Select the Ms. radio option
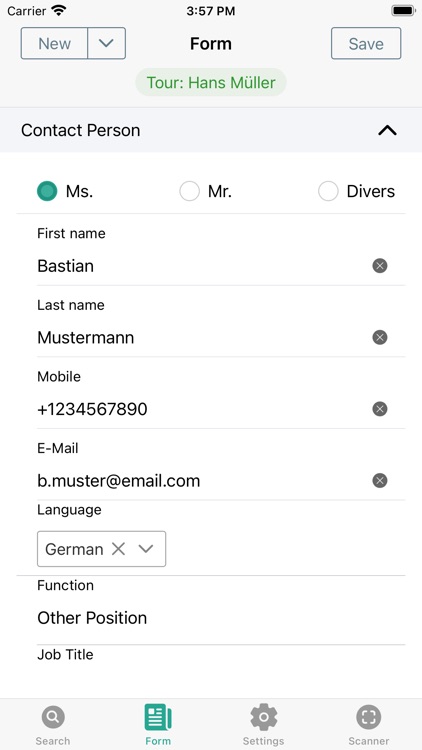Viewport: 422px width, 750px height. click(x=47, y=191)
